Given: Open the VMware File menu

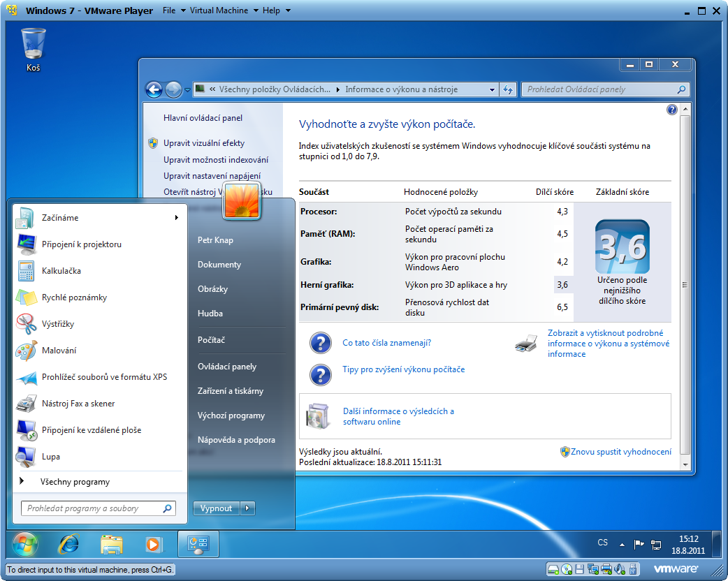Looking at the screenshot, I should [x=174, y=10].
